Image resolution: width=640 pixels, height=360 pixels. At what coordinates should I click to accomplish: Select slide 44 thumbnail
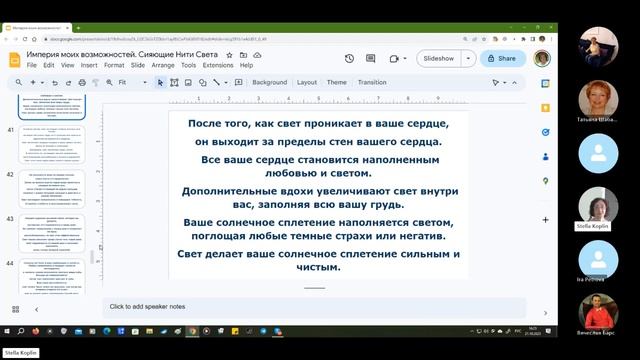click(x=52, y=277)
